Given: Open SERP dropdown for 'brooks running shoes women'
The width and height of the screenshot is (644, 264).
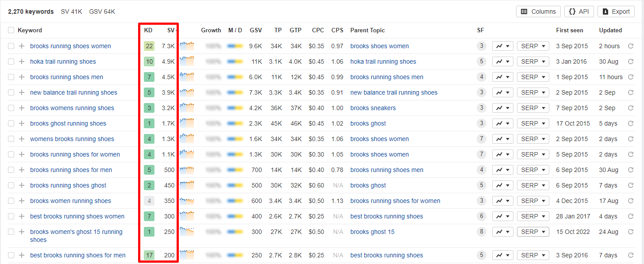Looking at the screenshot, I should tap(533, 46).
